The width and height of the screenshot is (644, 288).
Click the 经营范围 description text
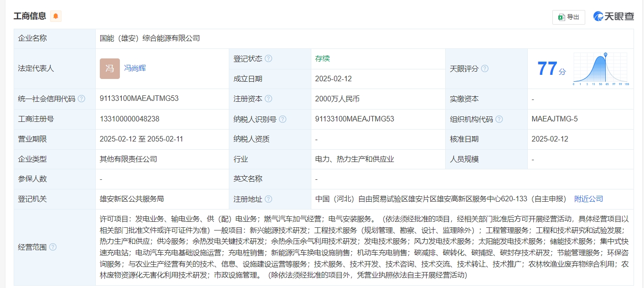click(364, 247)
